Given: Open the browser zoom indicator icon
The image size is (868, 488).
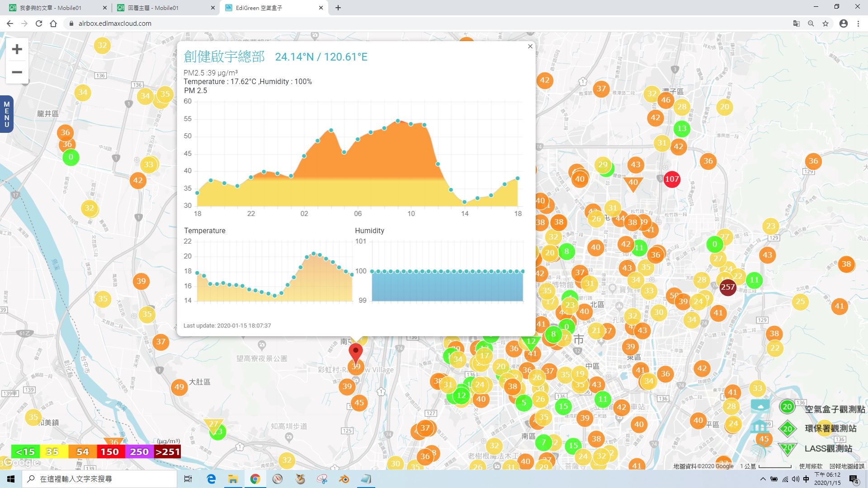Looking at the screenshot, I should [811, 23].
